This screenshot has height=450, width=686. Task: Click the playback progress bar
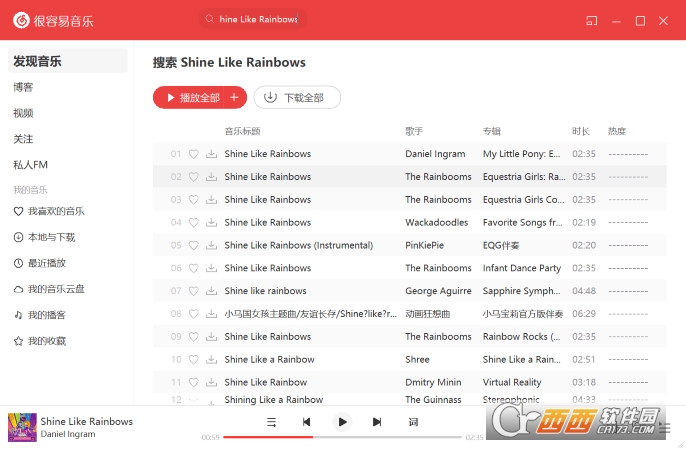[x=342, y=437]
